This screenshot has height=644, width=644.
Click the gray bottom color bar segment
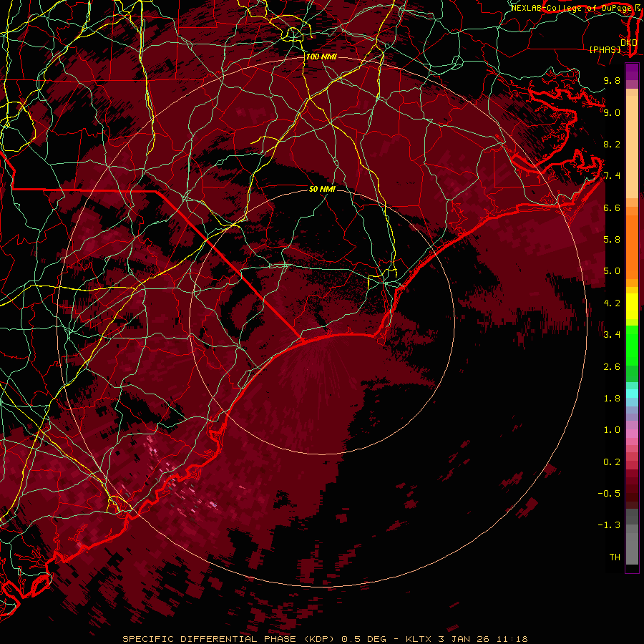click(632, 548)
